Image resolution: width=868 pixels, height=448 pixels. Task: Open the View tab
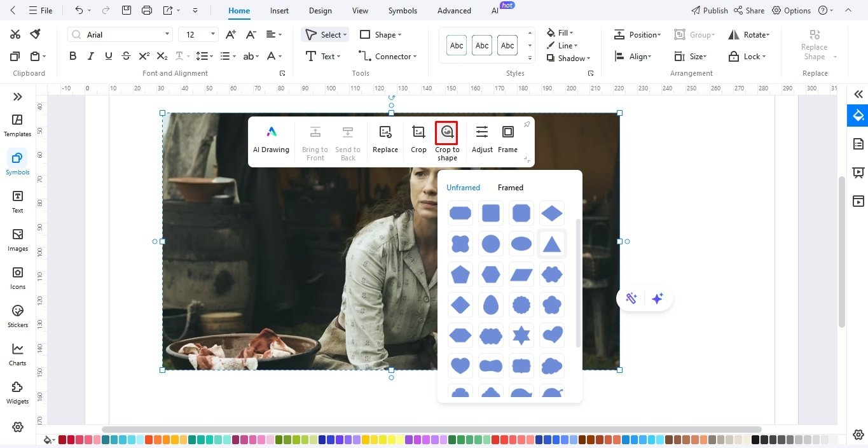point(360,10)
